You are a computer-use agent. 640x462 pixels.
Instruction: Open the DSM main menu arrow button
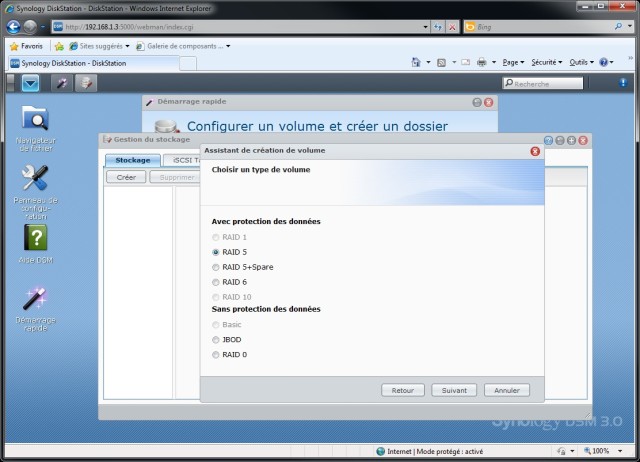coord(30,83)
